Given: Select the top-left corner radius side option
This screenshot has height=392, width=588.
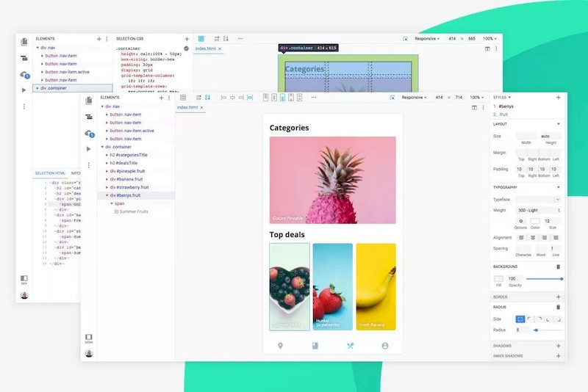Looking at the screenshot, I should coord(529,319).
